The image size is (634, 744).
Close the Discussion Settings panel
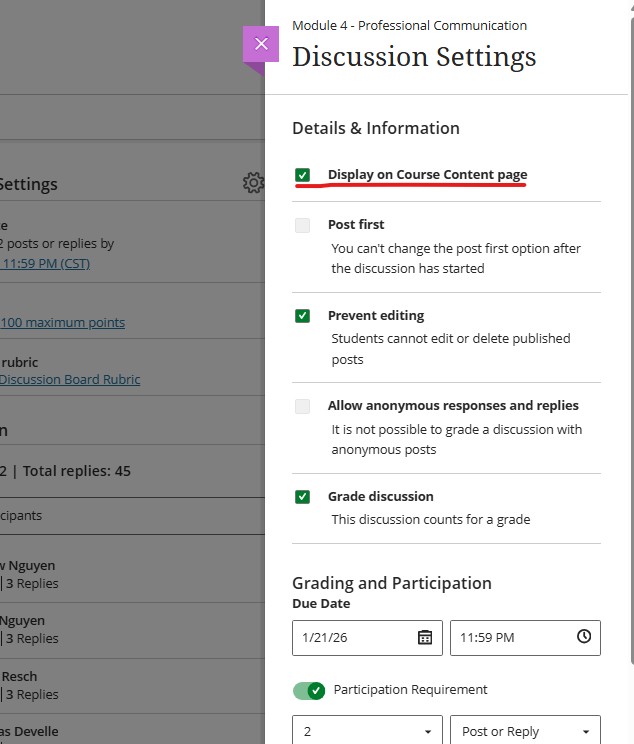point(261,44)
